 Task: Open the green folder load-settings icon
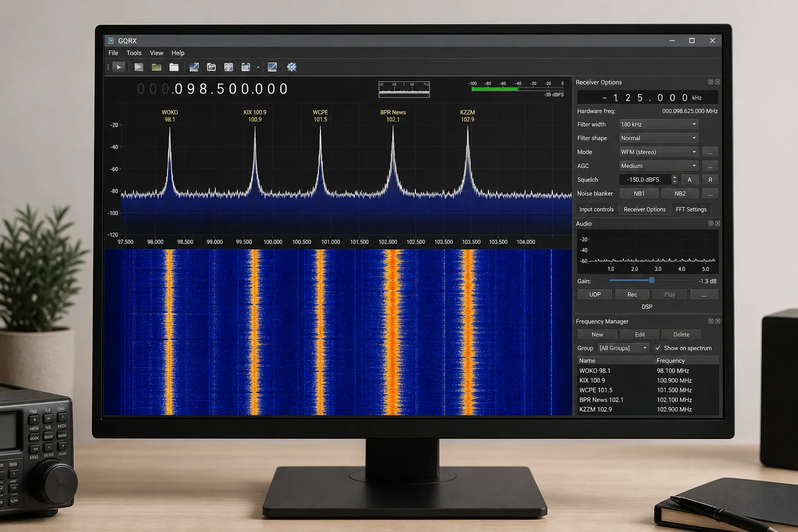coord(156,67)
